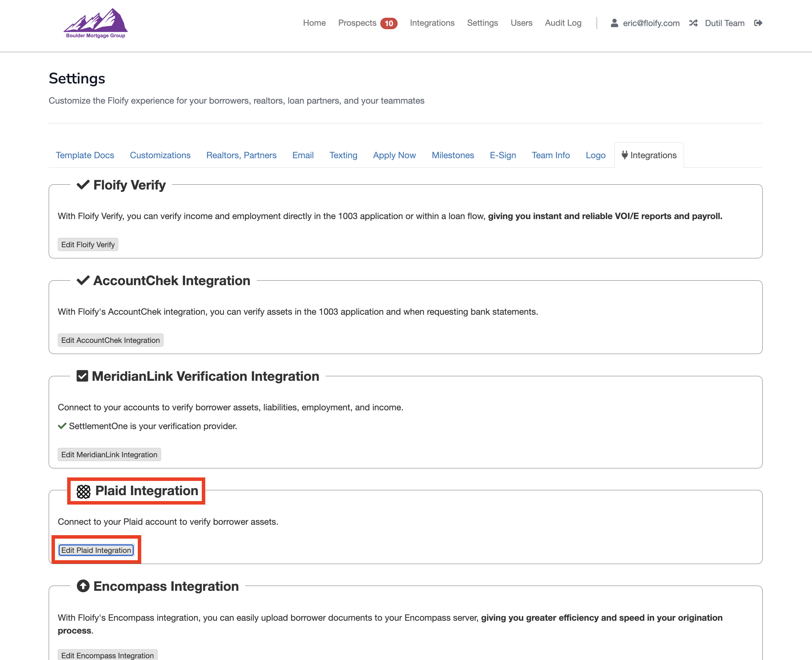Open the eric@floify.com account link

pos(651,23)
